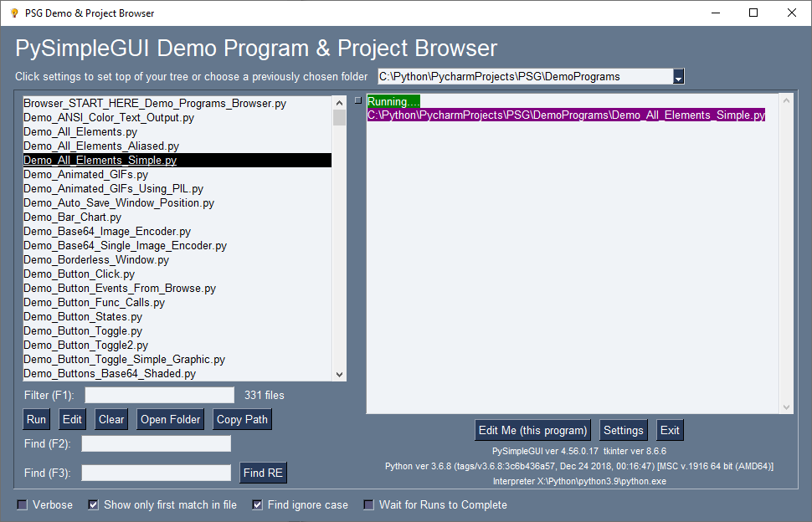The width and height of the screenshot is (812, 522).
Task: Disable Show only first match in file
Action: 92,504
